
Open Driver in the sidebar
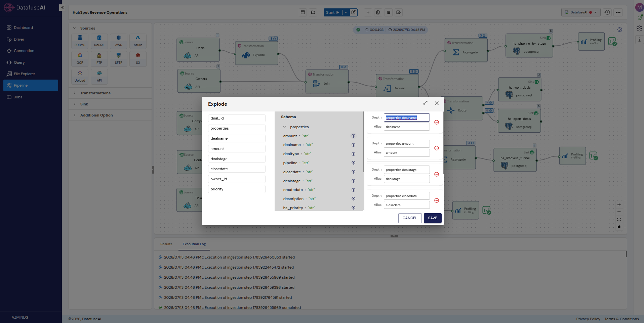tap(31, 39)
